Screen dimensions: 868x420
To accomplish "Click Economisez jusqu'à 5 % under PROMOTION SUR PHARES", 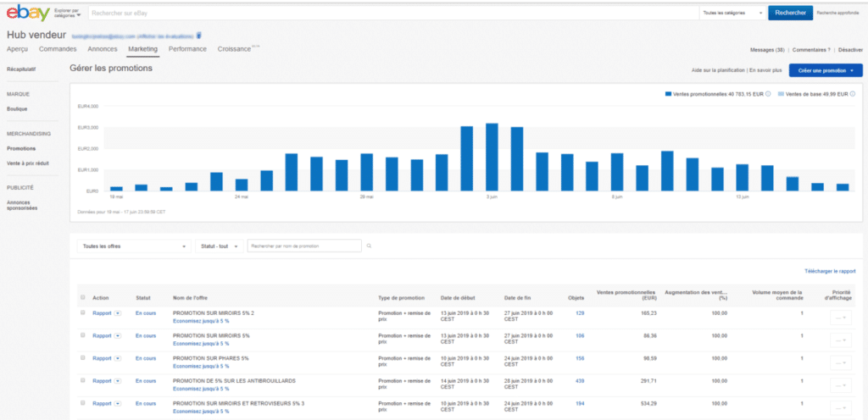I will click(x=201, y=366).
